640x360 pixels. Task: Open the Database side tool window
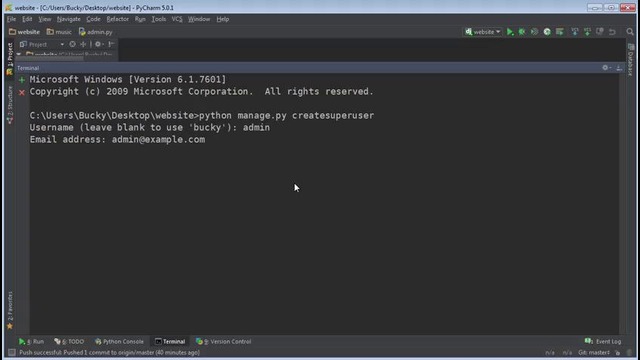(631, 60)
